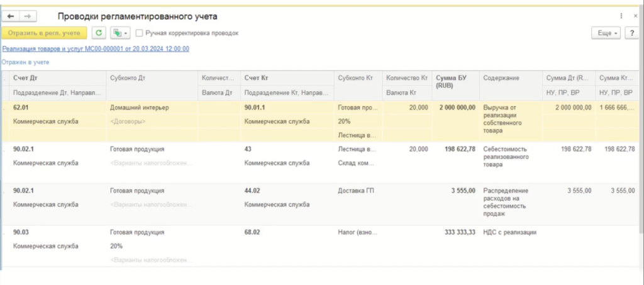Click the Количество Кт column header
The height and width of the screenshot is (285, 644).
(408, 78)
